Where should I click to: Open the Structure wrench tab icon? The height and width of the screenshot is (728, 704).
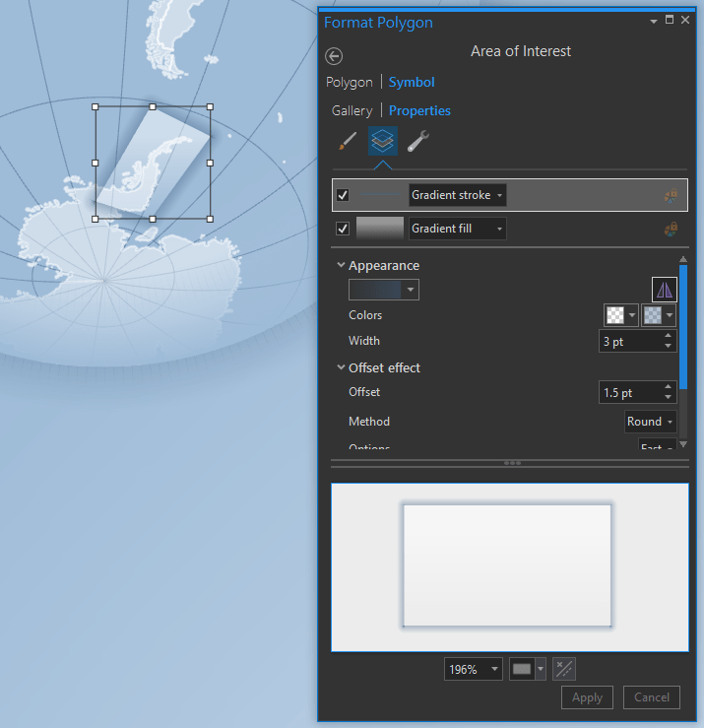418,141
